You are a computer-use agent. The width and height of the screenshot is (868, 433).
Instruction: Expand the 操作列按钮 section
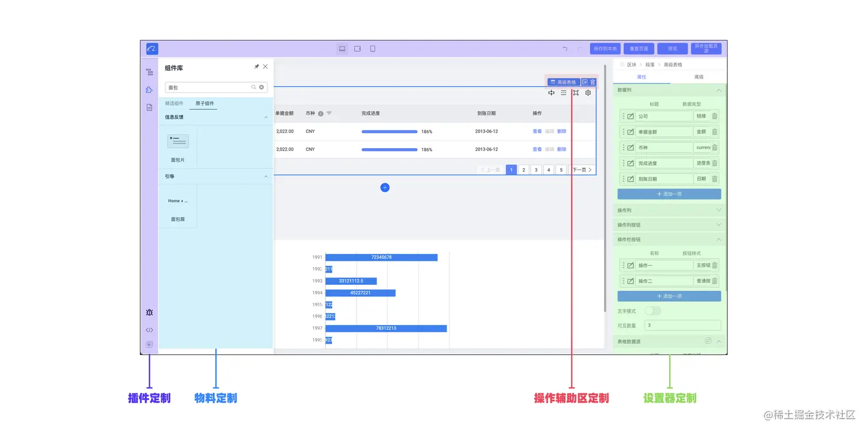tap(718, 225)
